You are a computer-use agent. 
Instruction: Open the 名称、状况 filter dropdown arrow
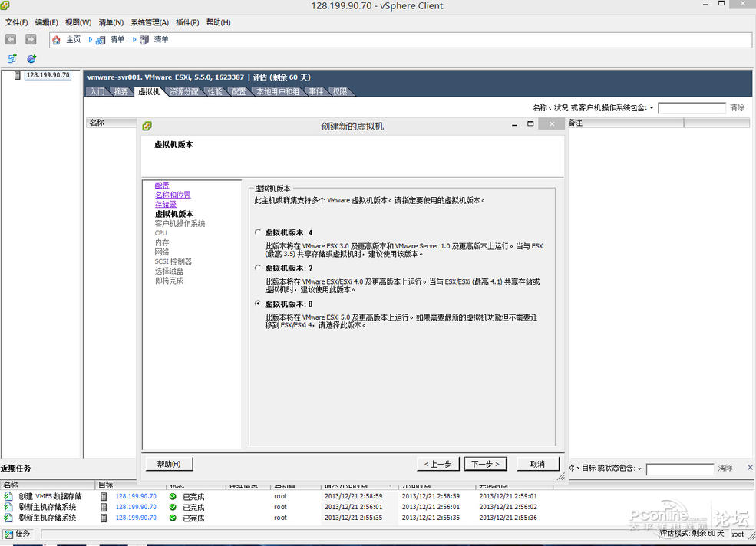point(652,108)
